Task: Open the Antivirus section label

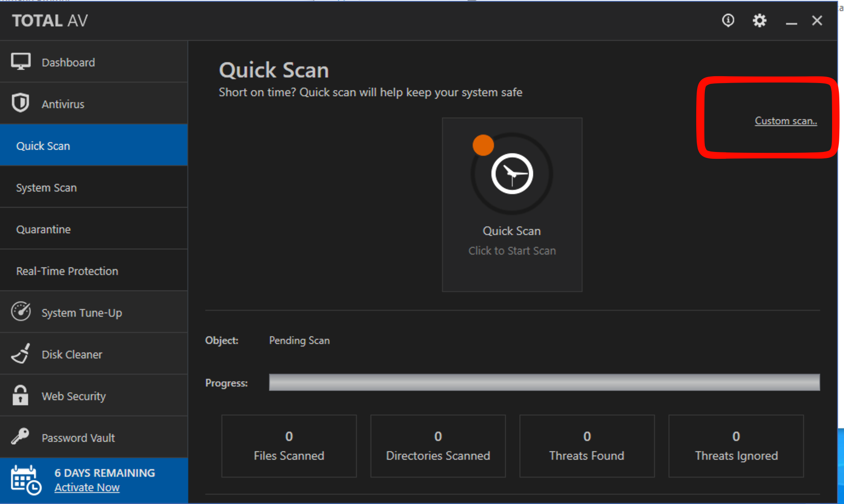Action: tap(63, 104)
